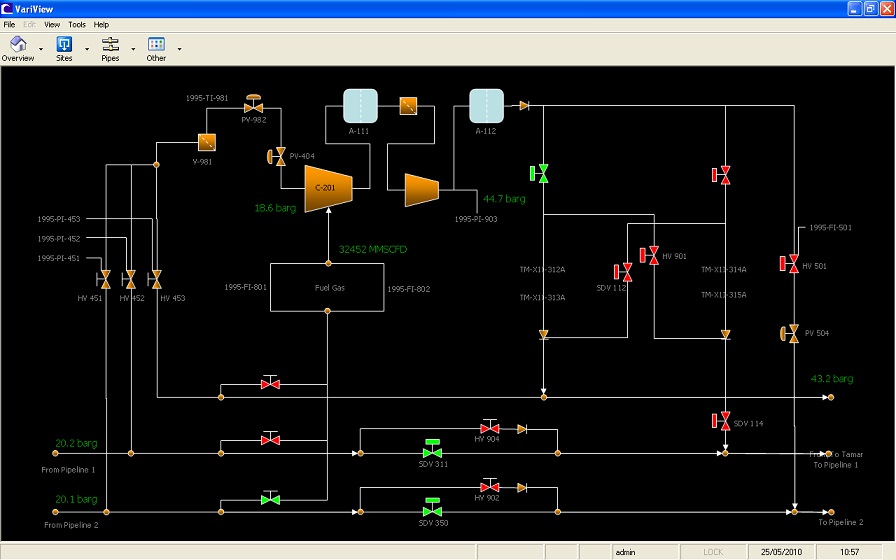Open the Tools menu
The width and height of the screenshot is (896, 560).
click(77, 24)
